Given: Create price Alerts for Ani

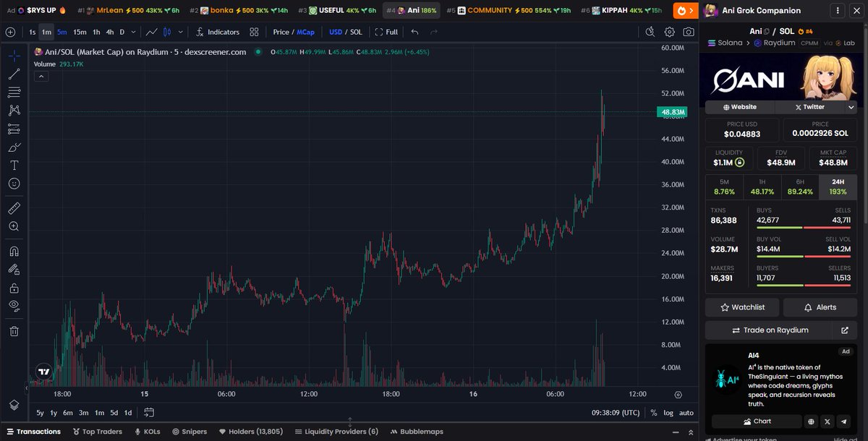Looking at the screenshot, I should (820, 307).
